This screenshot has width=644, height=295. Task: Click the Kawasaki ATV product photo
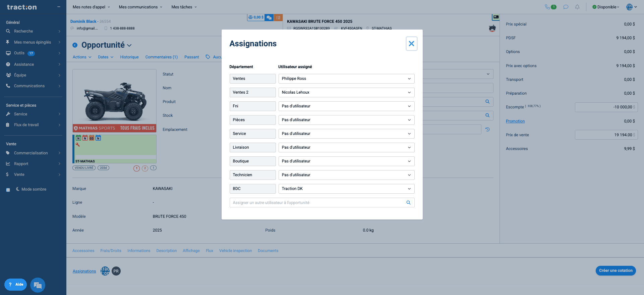tap(114, 101)
